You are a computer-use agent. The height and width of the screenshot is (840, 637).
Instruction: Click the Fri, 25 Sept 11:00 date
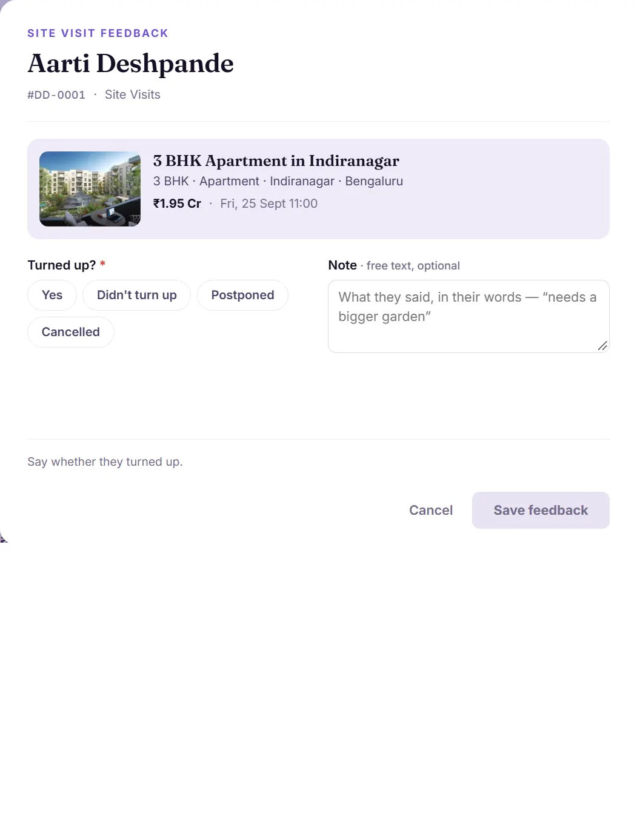point(268,203)
